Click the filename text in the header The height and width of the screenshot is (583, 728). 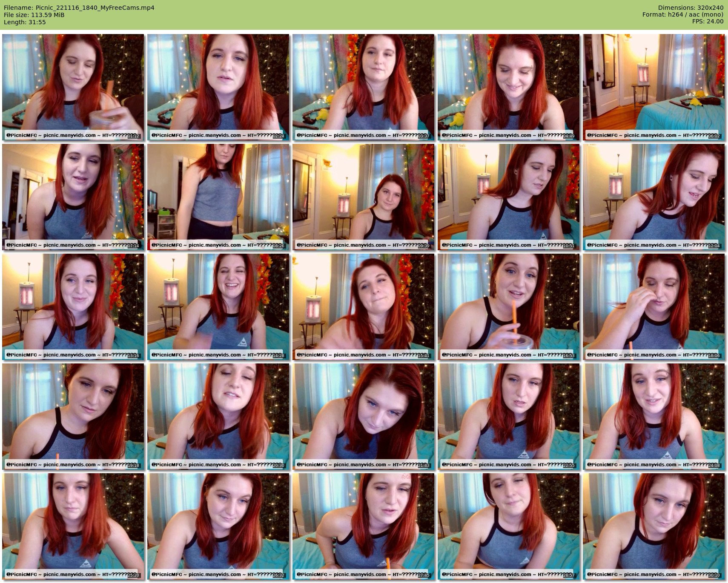pyautogui.click(x=79, y=8)
